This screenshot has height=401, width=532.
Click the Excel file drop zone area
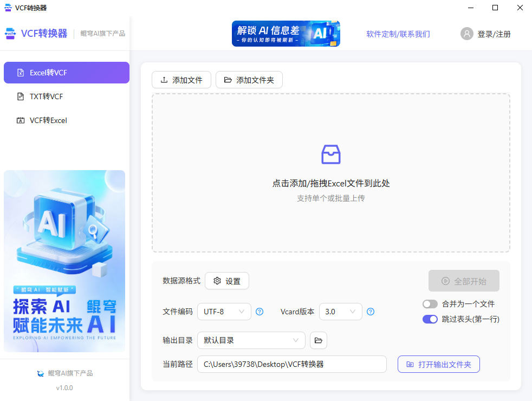click(330, 172)
